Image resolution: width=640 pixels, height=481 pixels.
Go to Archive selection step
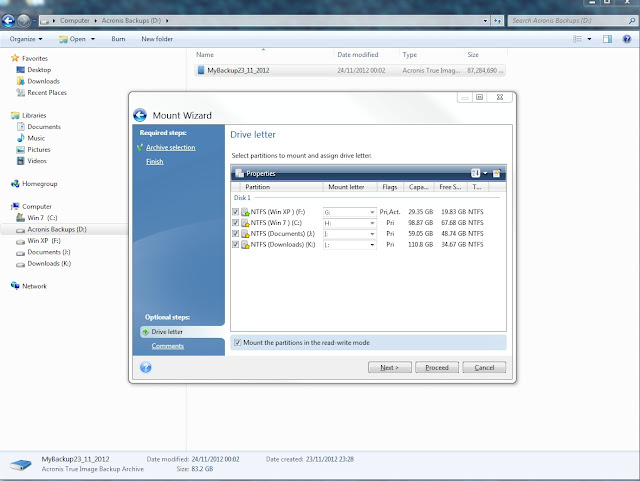click(171, 147)
